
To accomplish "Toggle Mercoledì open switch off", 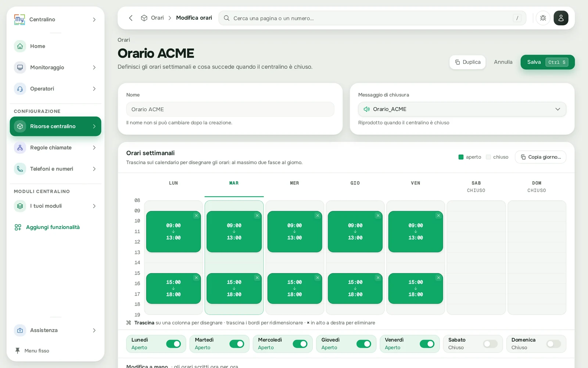I will tap(300, 344).
